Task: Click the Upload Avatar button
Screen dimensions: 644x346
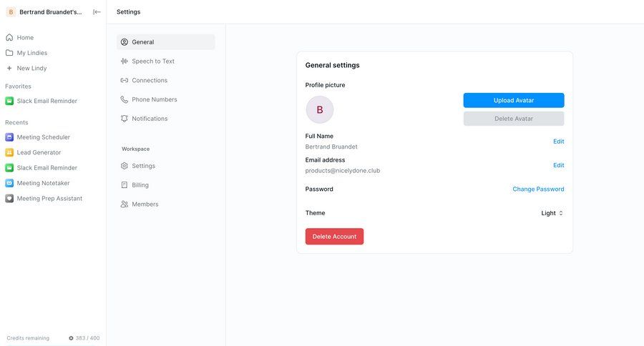Action: point(513,100)
